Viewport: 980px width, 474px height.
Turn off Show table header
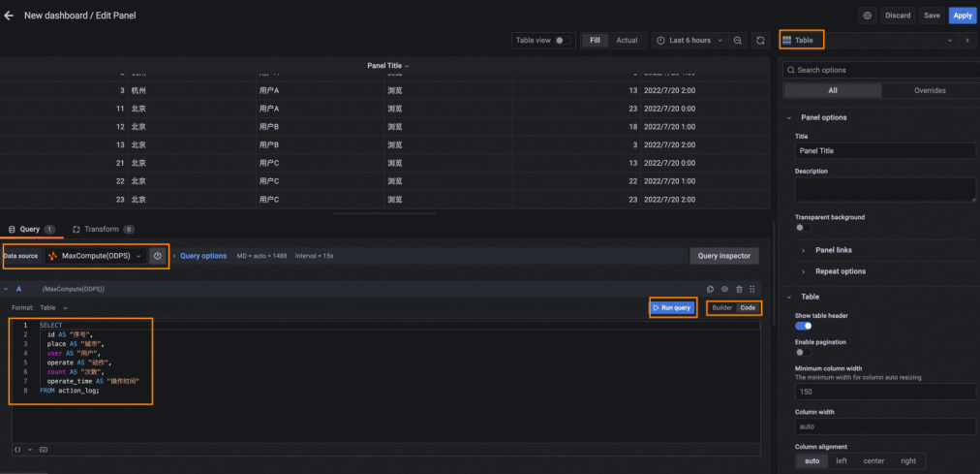pyautogui.click(x=803, y=326)
